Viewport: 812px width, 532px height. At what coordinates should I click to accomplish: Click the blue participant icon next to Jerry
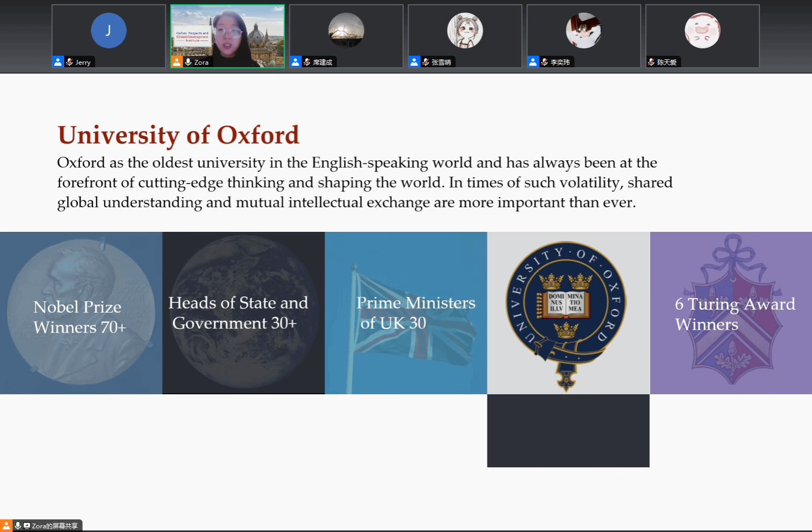coord(58,62)
